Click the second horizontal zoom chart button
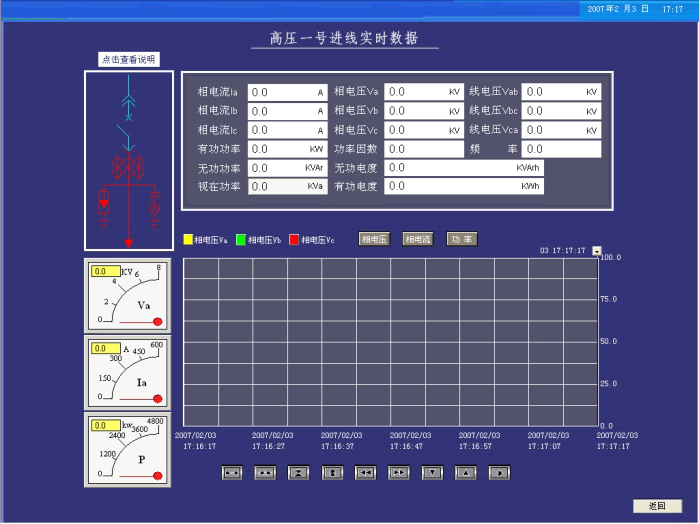The height and width of the screenshot is (524, 699). click(265, 472)
